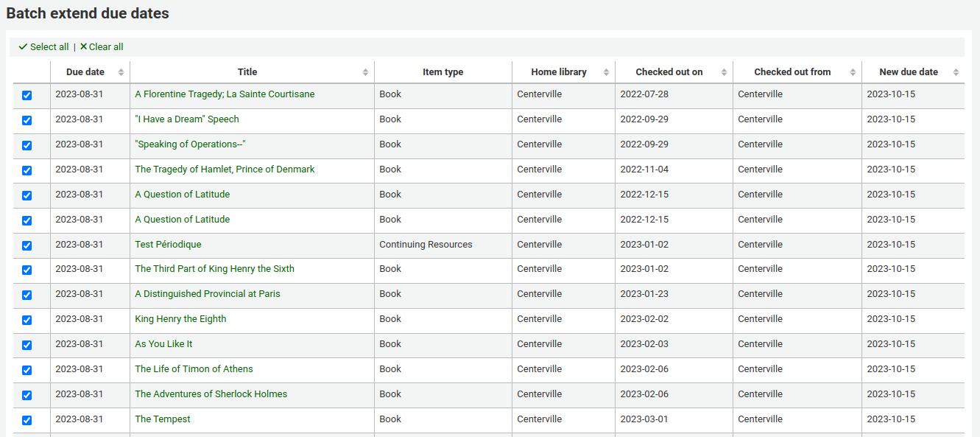Open The Life of Timon of Athens record
Screen dimensions: 980x437
pos(194,368)
